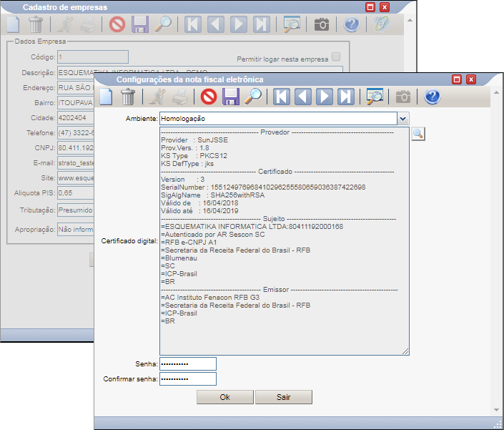This screenshot has height=430, width=504.
Task: Click the Sair button
Action: click(x=284, y=397)
